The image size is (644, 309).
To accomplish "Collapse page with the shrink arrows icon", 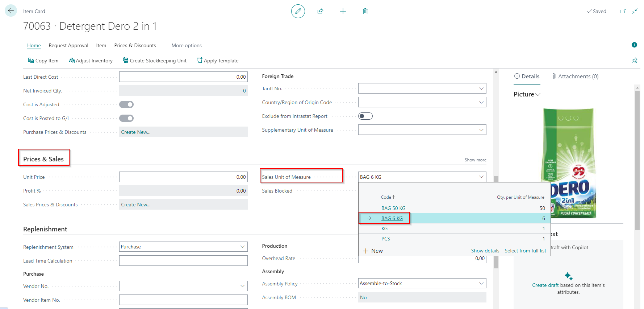I will [x=635, y=11].
